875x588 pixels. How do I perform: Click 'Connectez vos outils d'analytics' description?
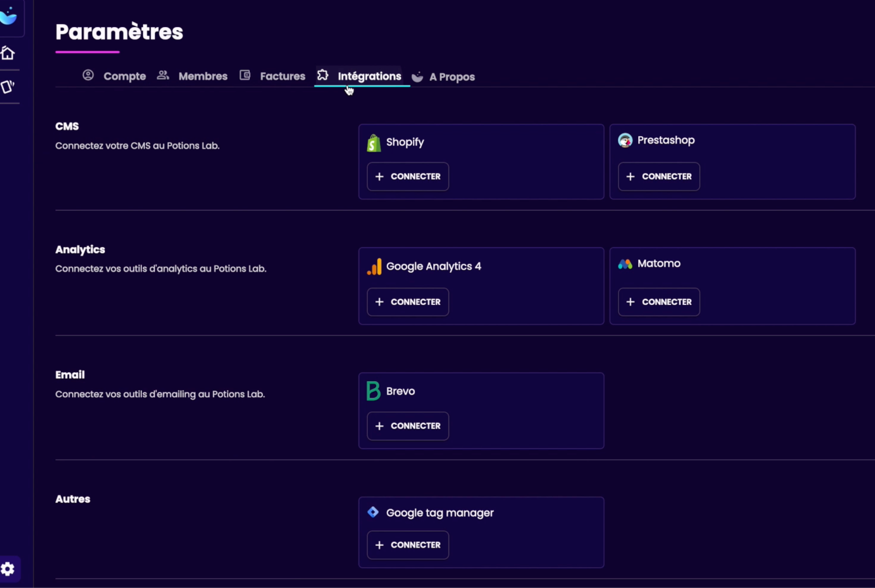coord(161,269)
